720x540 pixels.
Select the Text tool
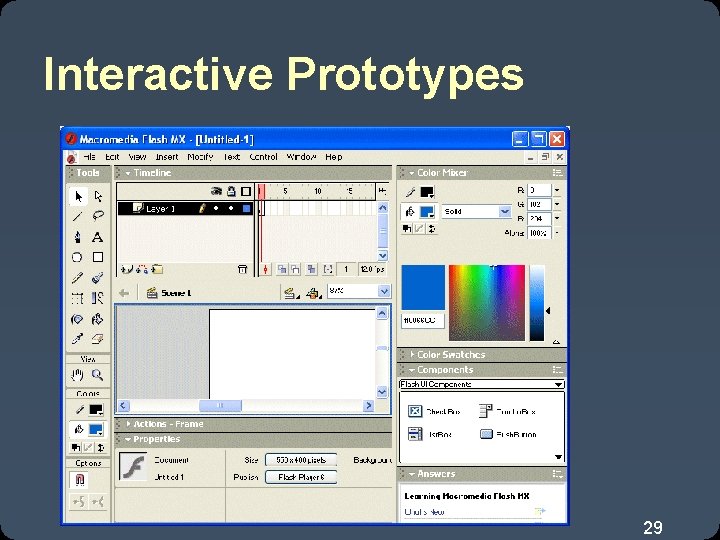(x=97, y=237)
